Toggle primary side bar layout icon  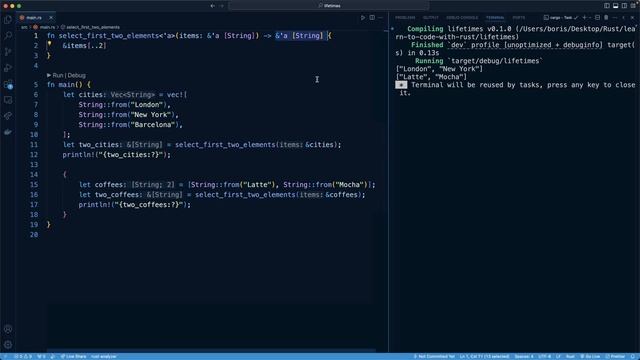(607, 6)
